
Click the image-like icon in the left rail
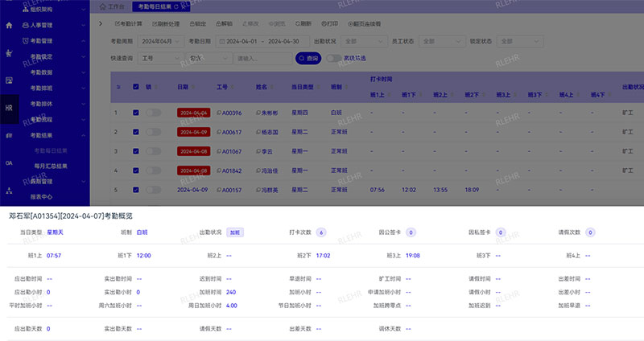click(x=9, y=80)
